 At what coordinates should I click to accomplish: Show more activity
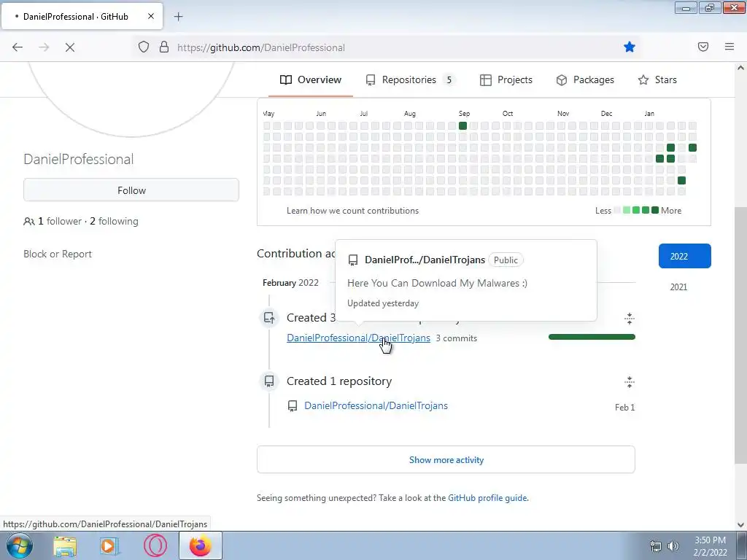446,459
